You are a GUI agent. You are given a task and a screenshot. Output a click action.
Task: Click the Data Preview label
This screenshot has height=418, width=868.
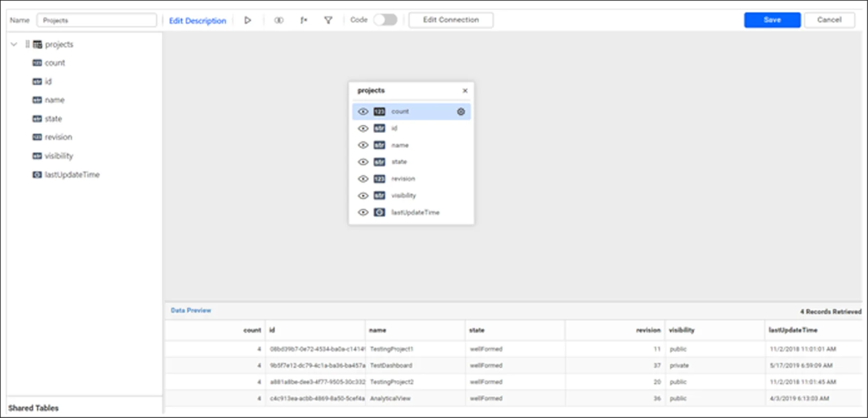pos(191,310)
